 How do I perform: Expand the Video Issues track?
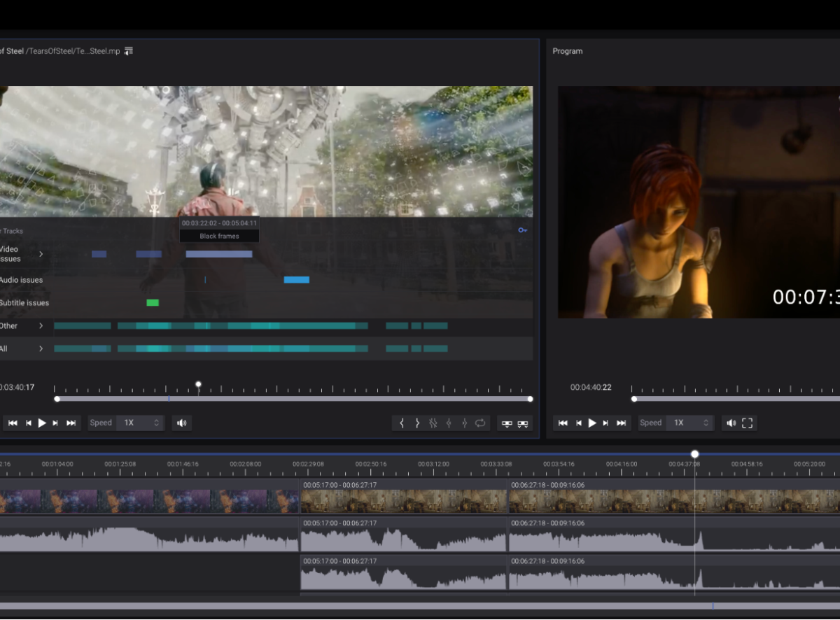pos(41,254)
